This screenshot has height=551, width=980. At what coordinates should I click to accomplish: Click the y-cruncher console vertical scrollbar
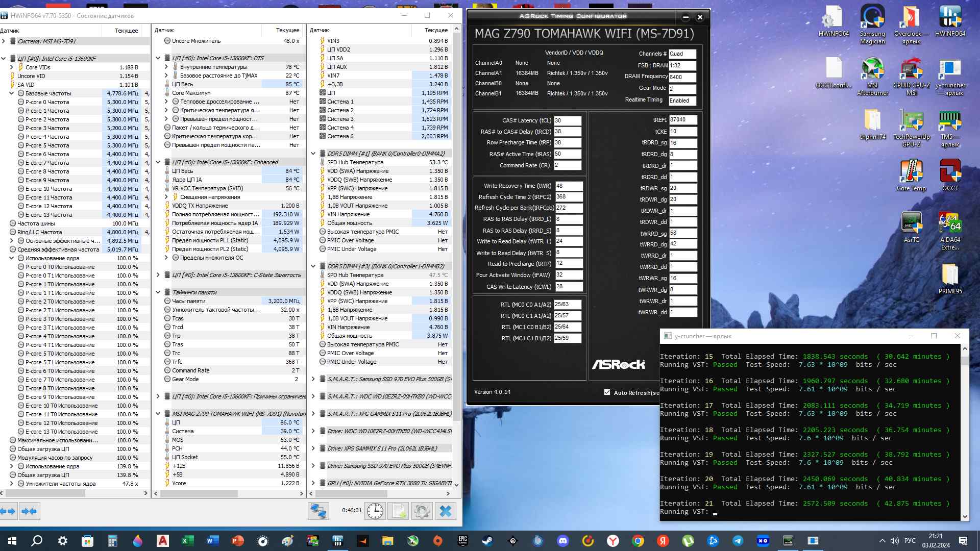pos(964,434)
